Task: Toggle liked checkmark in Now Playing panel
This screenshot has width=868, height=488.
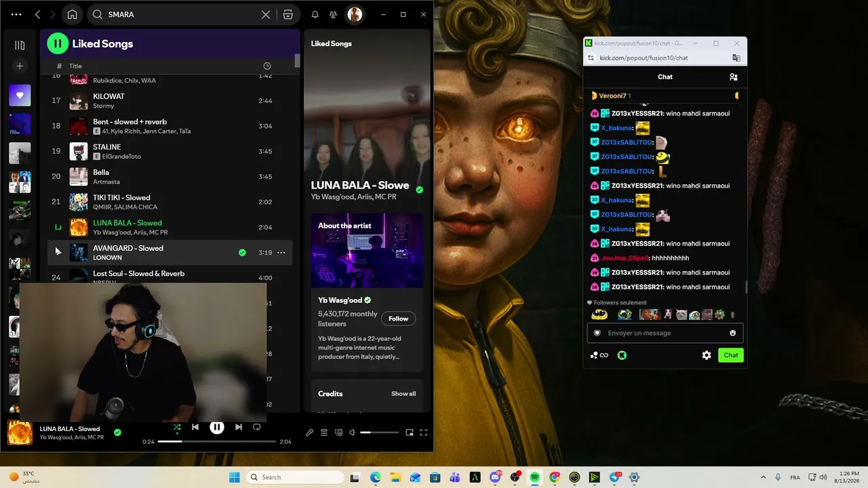Action: 419,190
